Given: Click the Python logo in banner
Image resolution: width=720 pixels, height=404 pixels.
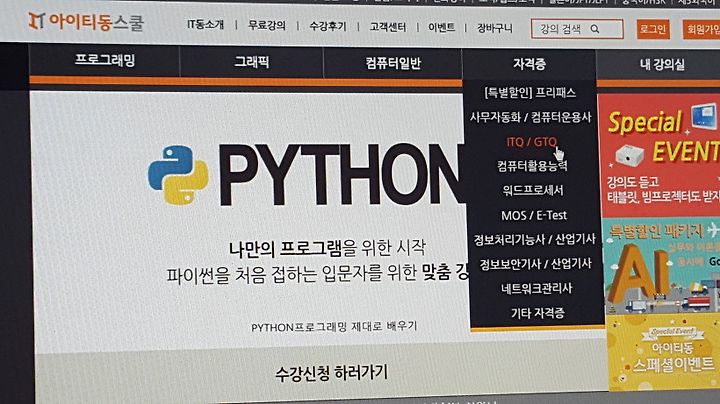Looking at the screenshot, I should [x=178, y=175].
